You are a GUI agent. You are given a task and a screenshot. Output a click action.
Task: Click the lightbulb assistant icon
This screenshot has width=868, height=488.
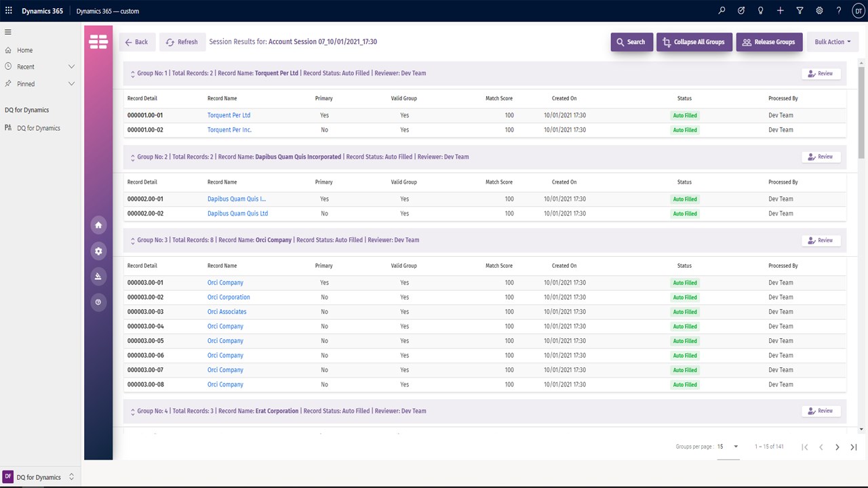(760, 11)
